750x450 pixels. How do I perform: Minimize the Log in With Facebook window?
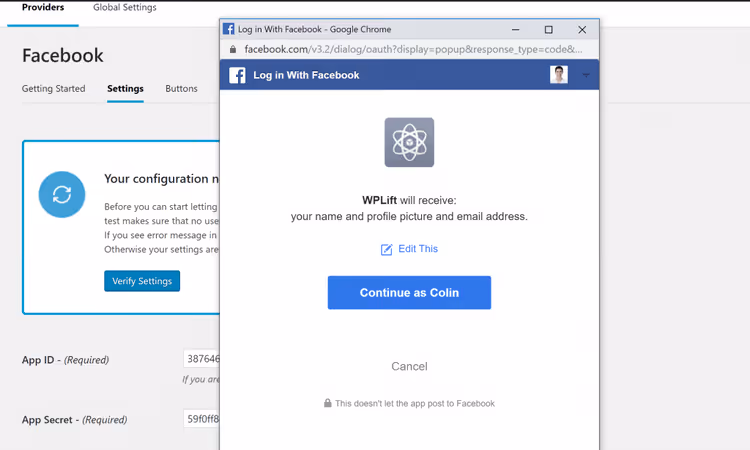click(x=516, y=30)
